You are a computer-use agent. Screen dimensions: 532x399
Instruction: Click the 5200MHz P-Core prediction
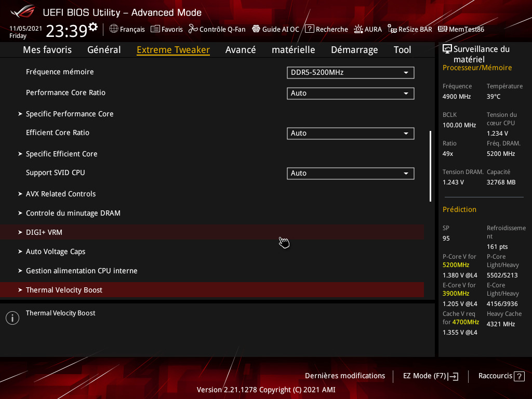coord(456,265)
